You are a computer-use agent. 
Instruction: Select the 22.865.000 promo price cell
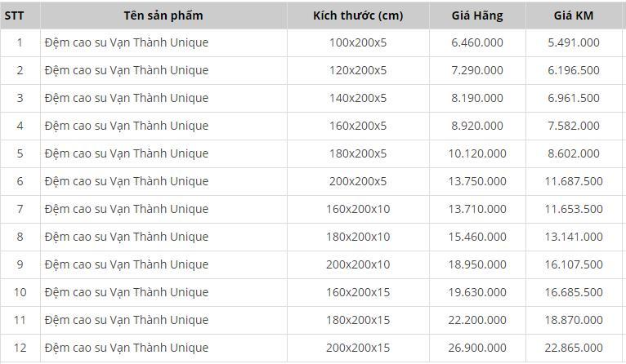pos(574,348)
